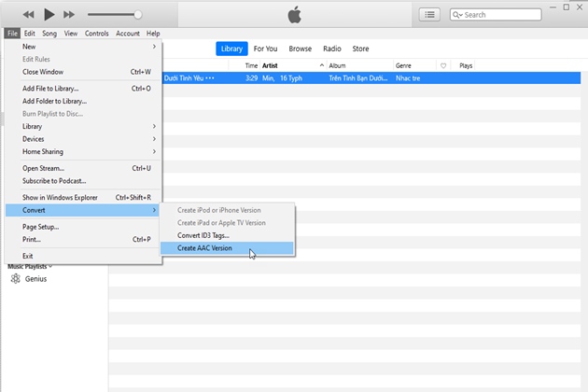Image resolution: width=588 pixels, height=392 pixels.
Task: Choose Convert ID3 Tags menu entry
Action: pos(203,235)
